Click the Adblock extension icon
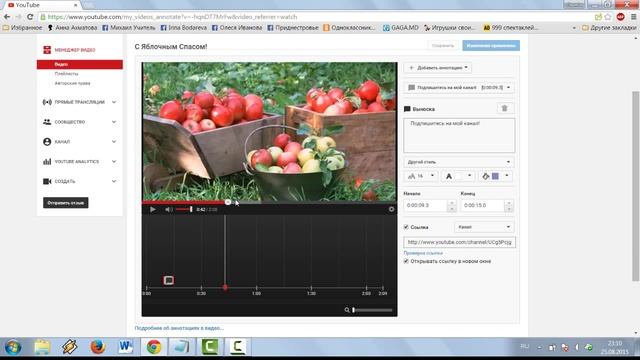Viewport: 640px width, 360px height. 620,17
